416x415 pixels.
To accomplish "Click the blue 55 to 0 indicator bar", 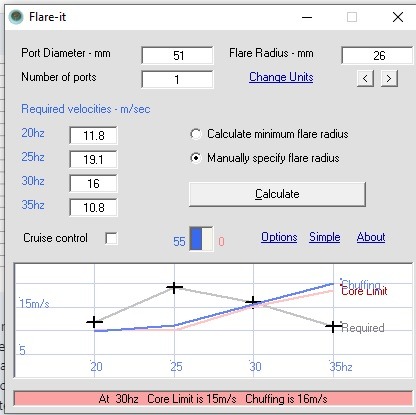I will (201, 239).
